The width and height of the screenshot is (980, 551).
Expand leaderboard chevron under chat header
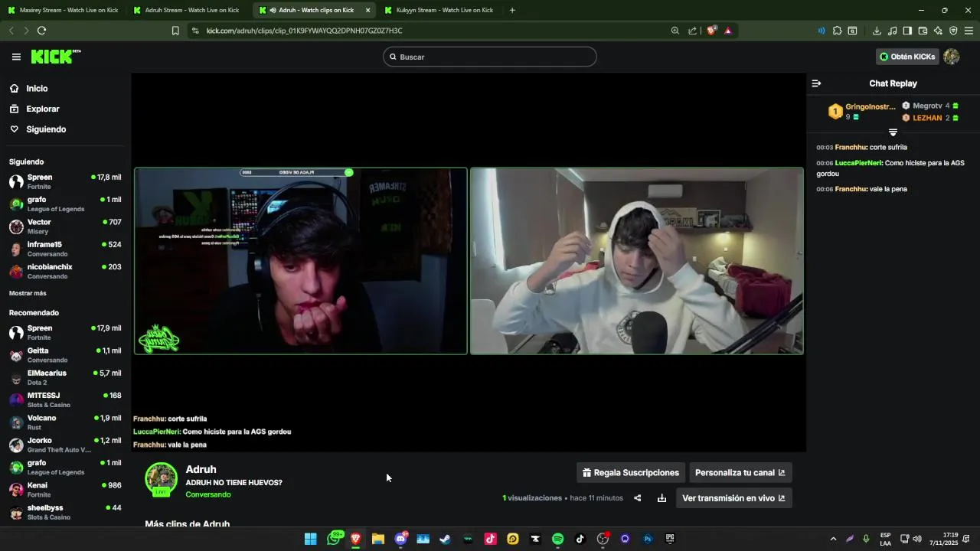tap(893, 132)
